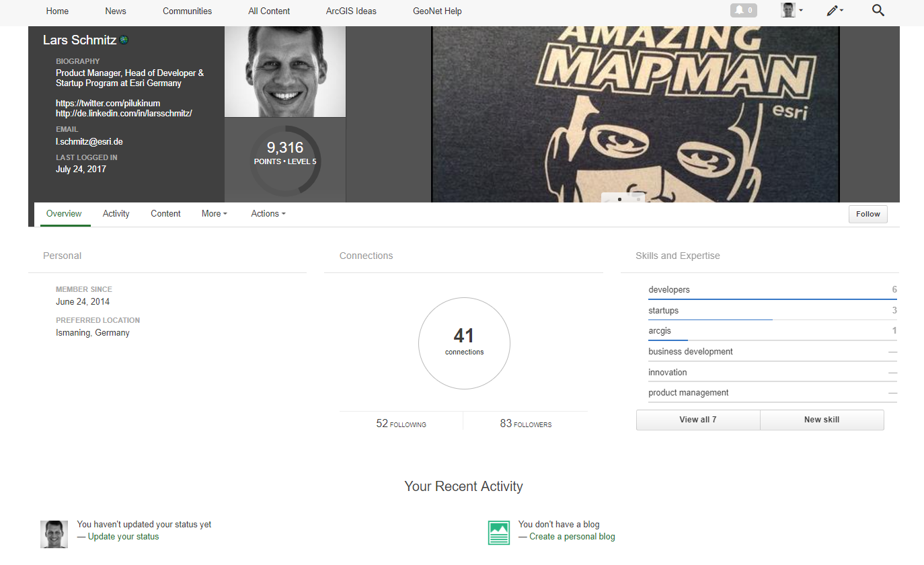The height and width of the screenshot is (565, 924).
Task: Click the Lars Schmitz profile name
Action: pos(80,40)
